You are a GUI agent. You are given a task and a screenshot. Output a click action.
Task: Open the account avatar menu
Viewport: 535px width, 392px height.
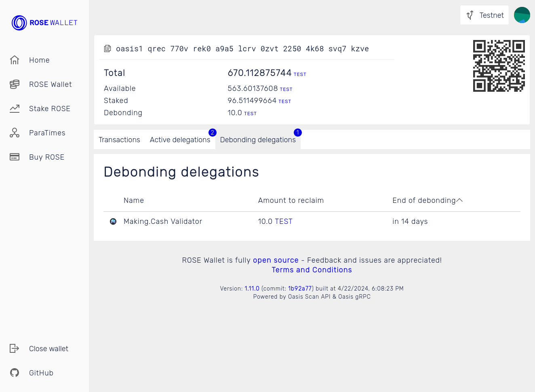click(x=522, y=15)
